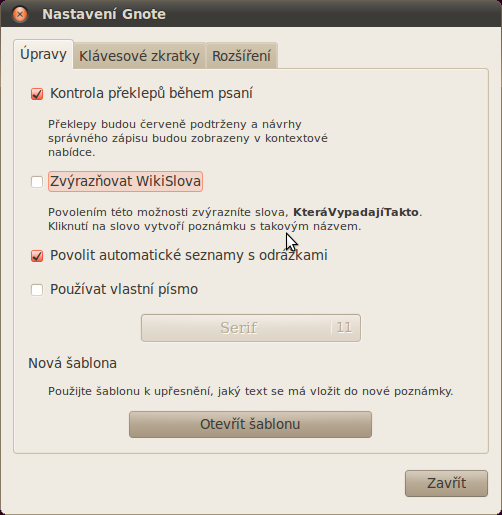This screenshot has height=515, width=502.
Task: Enable the Zvýrazňovat WikiSlova checkbox
Action: click(37, 182)
